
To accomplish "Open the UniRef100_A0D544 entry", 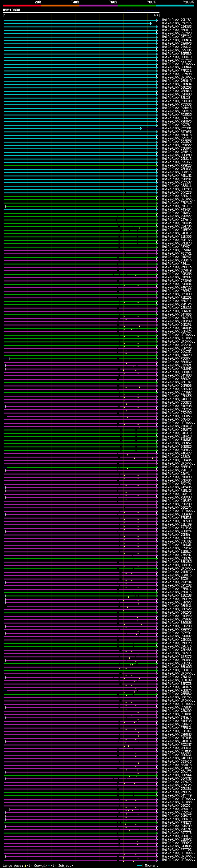I will click(177, 775).
